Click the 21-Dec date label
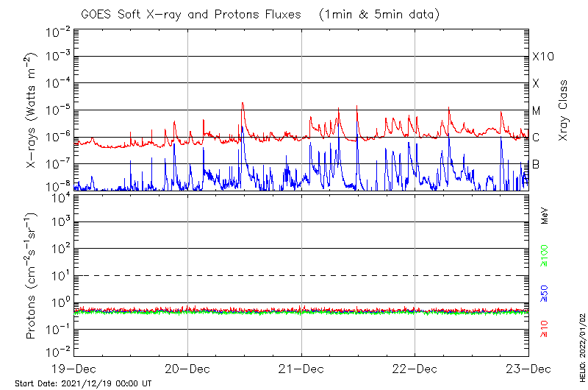Screen dimensions: 588x390 tap(301, 369)
